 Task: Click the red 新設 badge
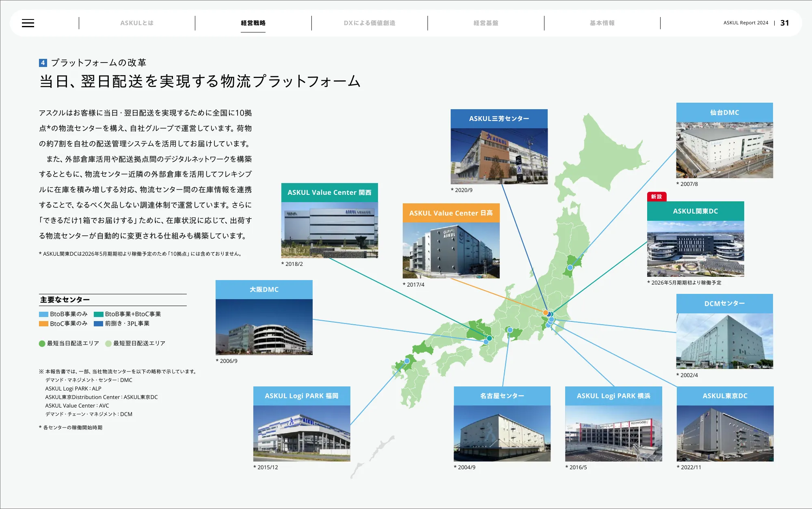(657, 196)
